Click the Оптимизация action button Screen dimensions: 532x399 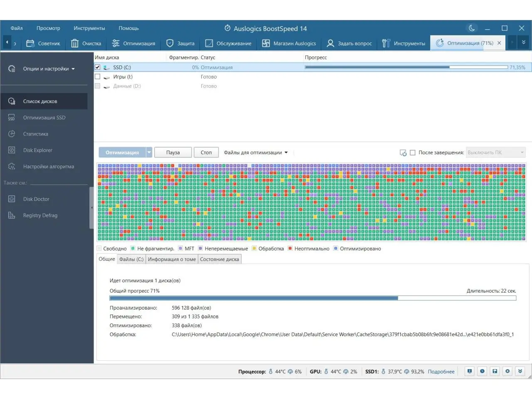(x=122, y=153)
